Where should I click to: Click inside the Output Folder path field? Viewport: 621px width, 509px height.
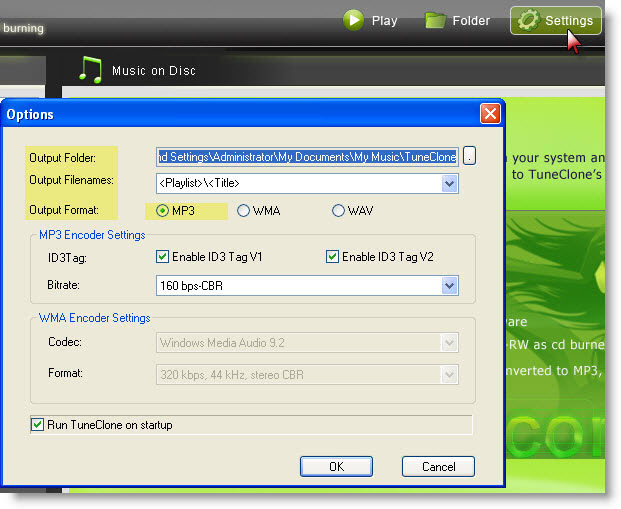click(x=306, y=156)
